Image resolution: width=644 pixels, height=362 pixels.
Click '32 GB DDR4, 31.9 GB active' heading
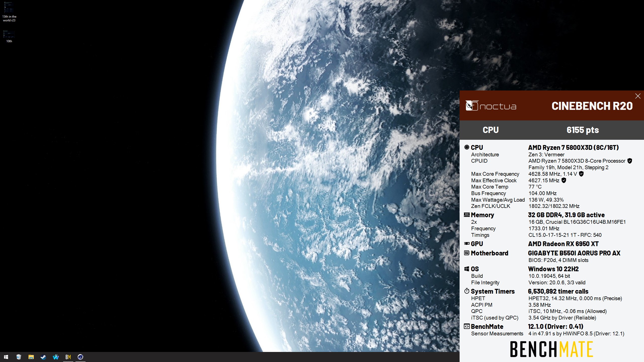click(x=566, y=215)
